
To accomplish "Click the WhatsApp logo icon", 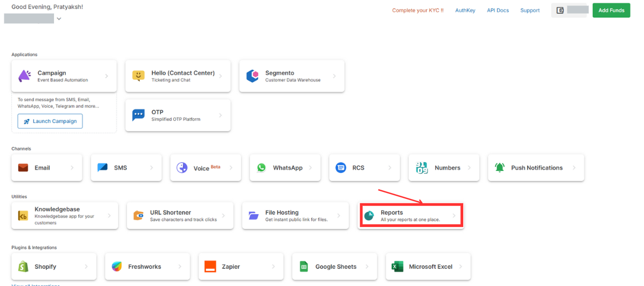I will 262,168.
